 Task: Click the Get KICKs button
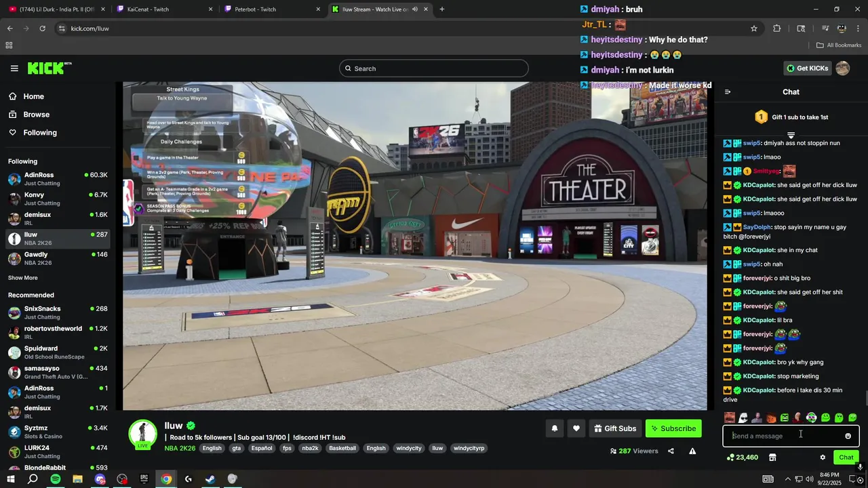pos(806,68)
